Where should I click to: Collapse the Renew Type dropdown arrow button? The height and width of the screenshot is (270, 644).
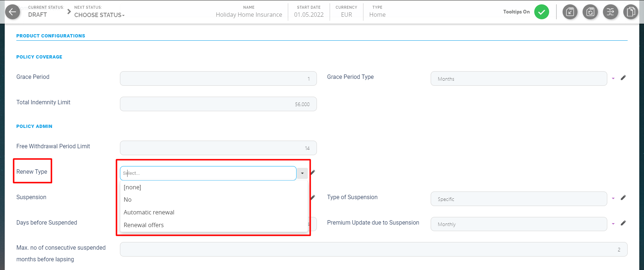[302, 173]
